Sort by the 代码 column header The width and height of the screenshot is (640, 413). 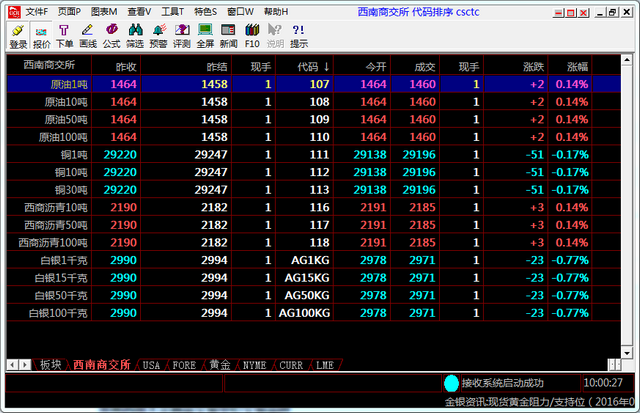[x=312, y=66]
